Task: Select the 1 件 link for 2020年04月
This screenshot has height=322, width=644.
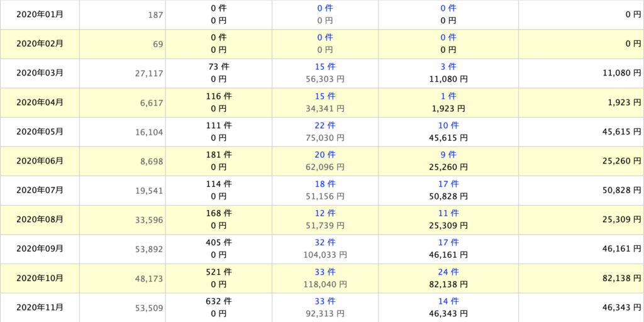Action: 448,96
